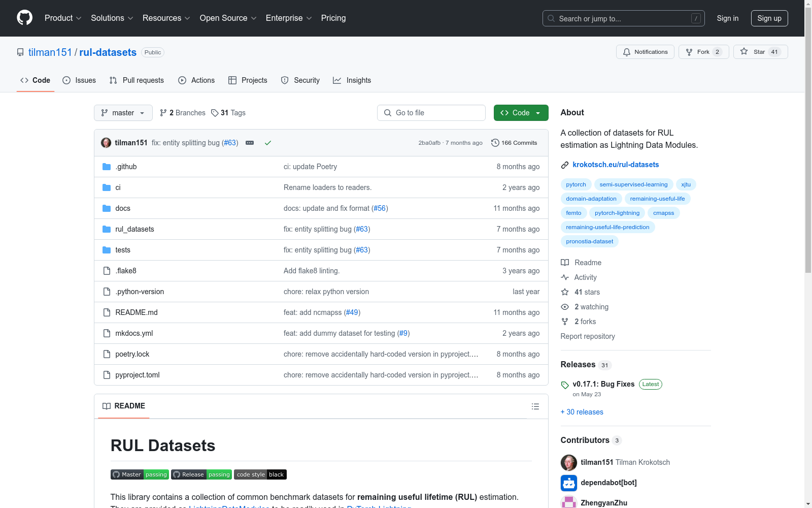Open the krokotsch.eu/rul-datasets link
Screen dimensions: 812x508
click(616, 165)
